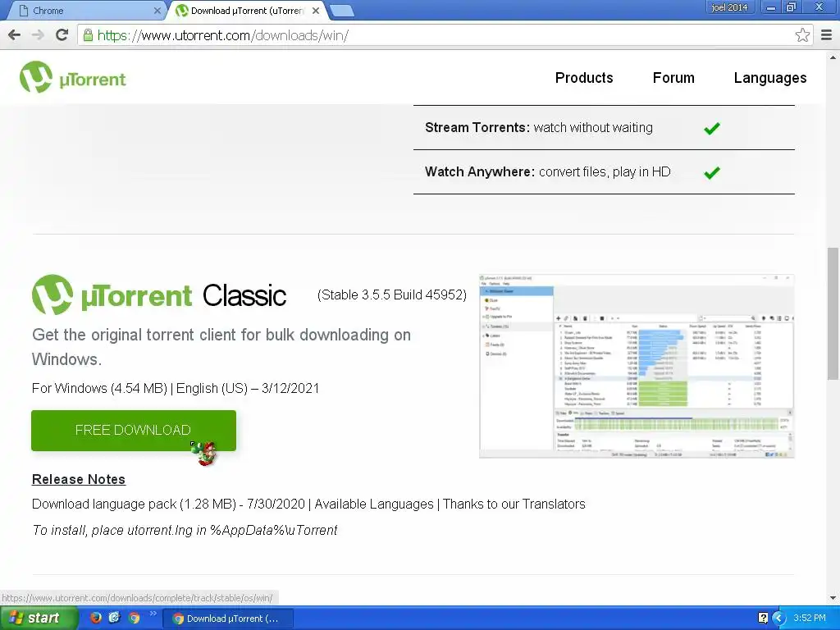Click the Watch Anywhere green checkmark
Viewport: 840px width, 630px height.
pos(711,172)
